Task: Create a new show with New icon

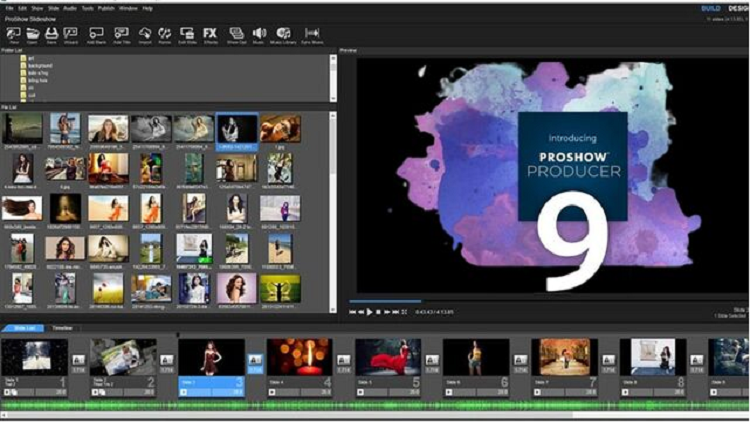Action: [13, 35]
